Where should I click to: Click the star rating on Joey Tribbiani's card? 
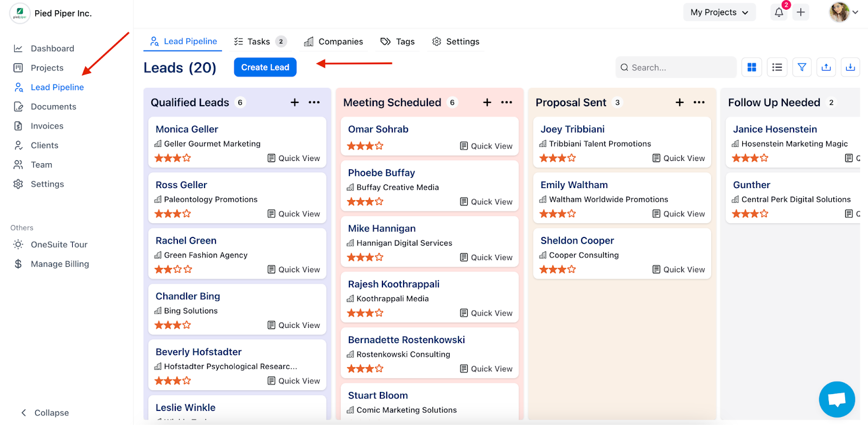pyautogui.click(x=558, y=158)
